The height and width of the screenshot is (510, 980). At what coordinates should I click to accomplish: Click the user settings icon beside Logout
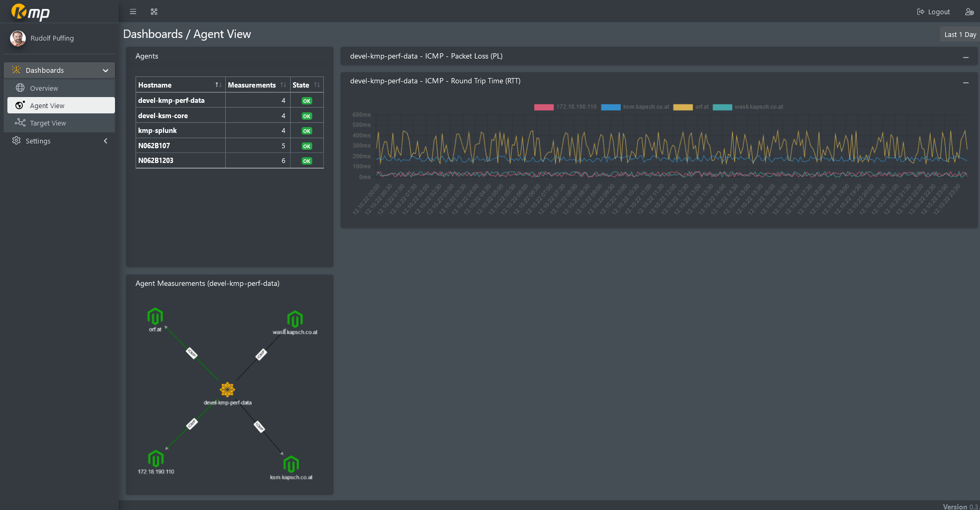[969, 12]
